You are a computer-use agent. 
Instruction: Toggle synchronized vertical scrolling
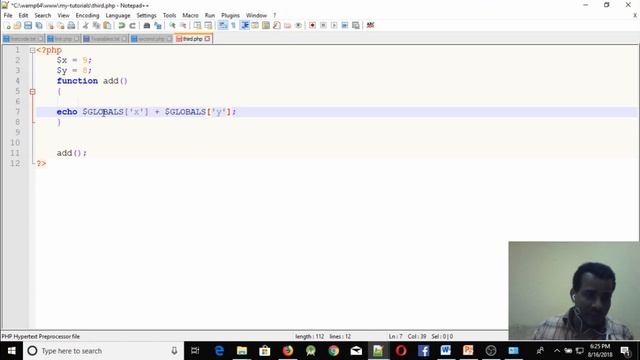(x=197, y=26)
